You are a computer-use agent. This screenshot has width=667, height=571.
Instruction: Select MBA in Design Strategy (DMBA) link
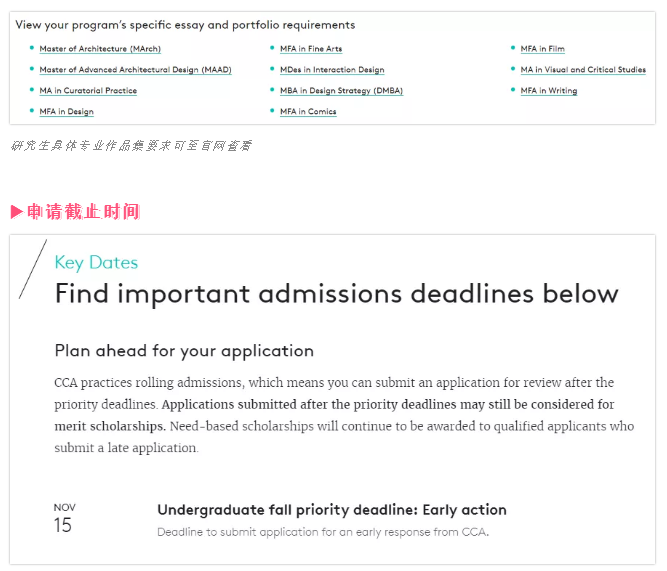[341, 91]
